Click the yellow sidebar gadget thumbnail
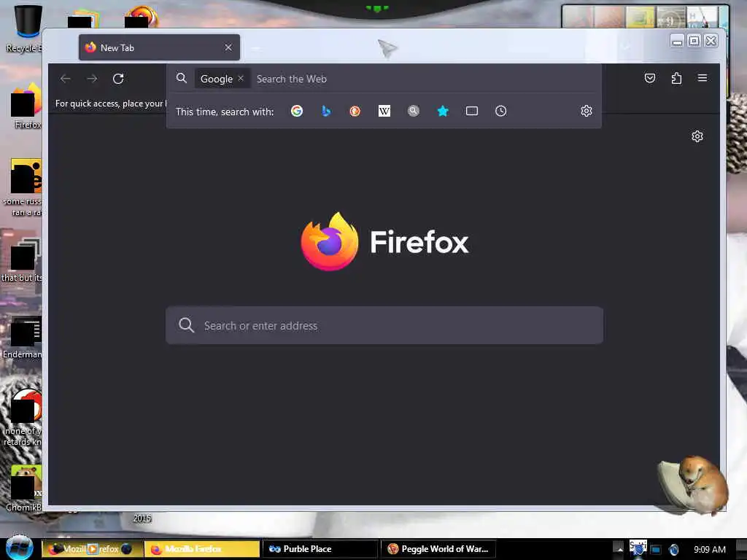Image resolution: width=747 pixels, height=560 pixels. pyautogui.click(x=640, y=17)
